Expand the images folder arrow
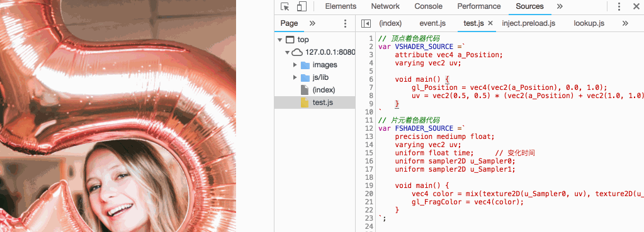This screenshot has width=644, height=232. pos(295,65)
